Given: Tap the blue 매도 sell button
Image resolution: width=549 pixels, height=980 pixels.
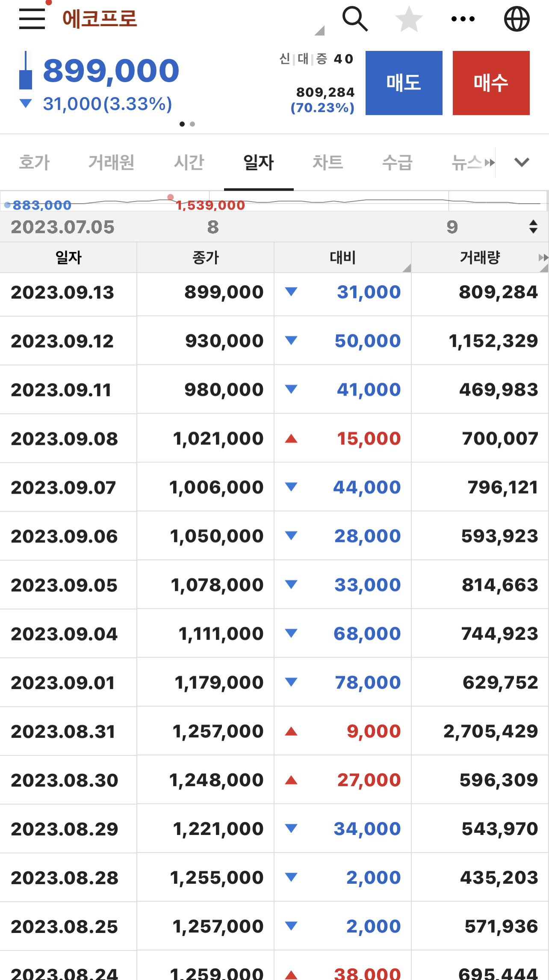Looking at the screenshot, I should 404,83.
